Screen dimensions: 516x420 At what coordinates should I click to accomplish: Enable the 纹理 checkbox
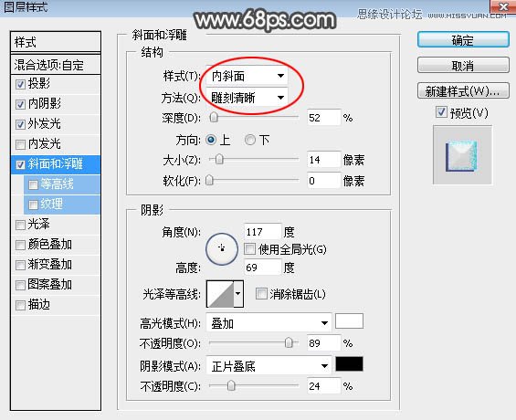point(33,205)
